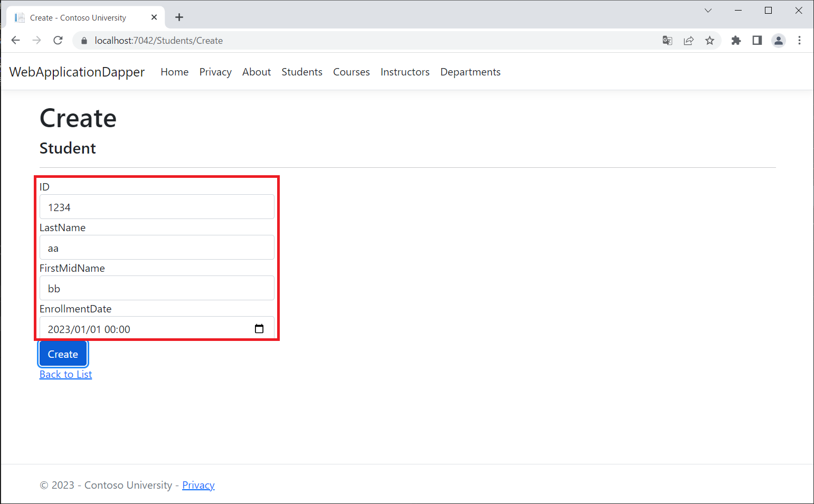Reload the page with the refresh icon

click(58, 41)
